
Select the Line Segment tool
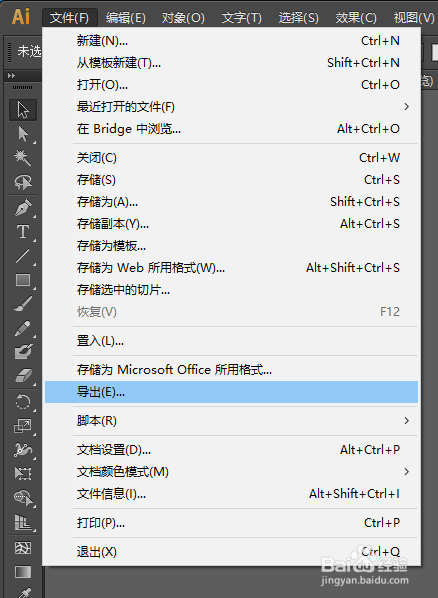click(x=23, y=256)
